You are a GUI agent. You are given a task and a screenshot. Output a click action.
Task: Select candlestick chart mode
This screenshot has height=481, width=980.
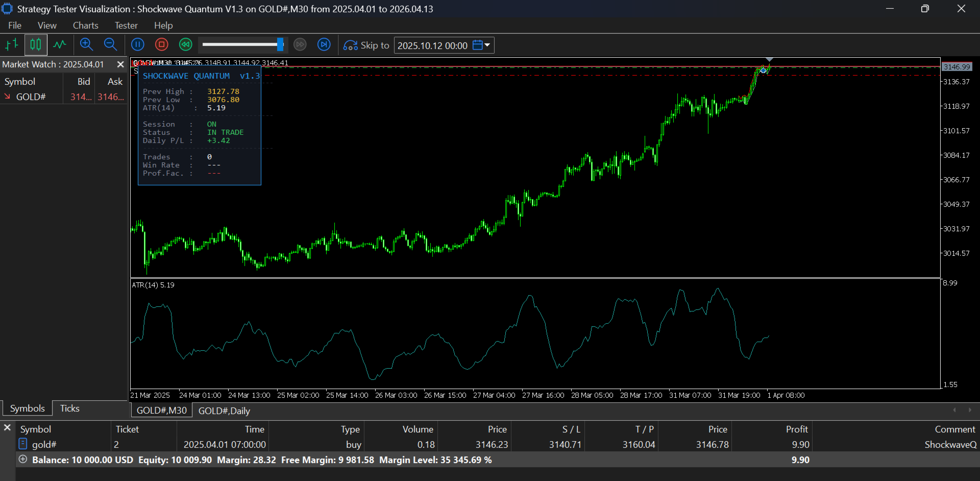coord(36,45)
